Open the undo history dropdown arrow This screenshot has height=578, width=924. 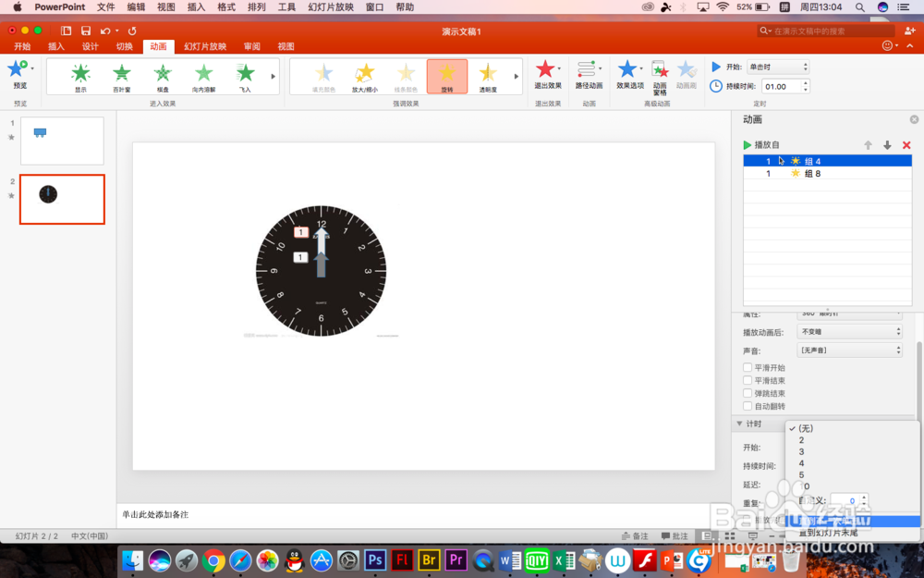(116, 31)
